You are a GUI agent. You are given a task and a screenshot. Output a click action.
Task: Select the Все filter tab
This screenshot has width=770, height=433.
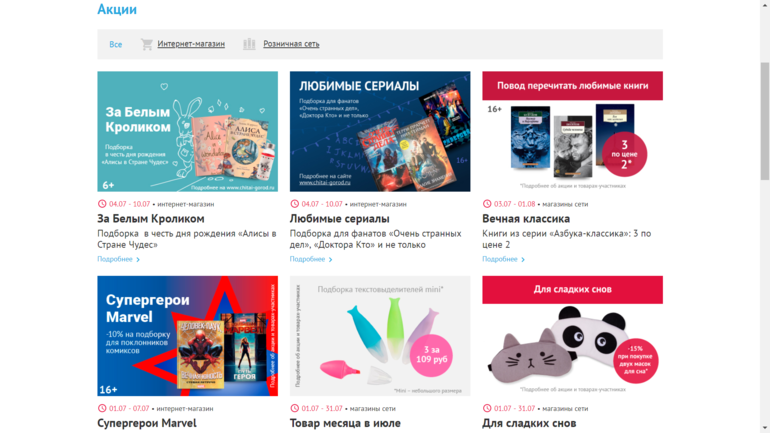[115, 44]
